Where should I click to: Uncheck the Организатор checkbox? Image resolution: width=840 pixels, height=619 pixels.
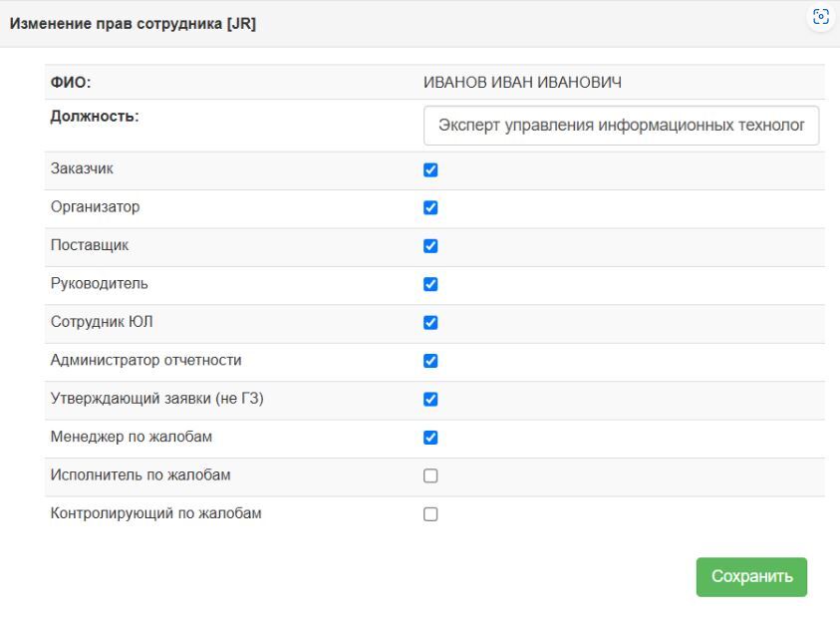[x=430, y=208]
